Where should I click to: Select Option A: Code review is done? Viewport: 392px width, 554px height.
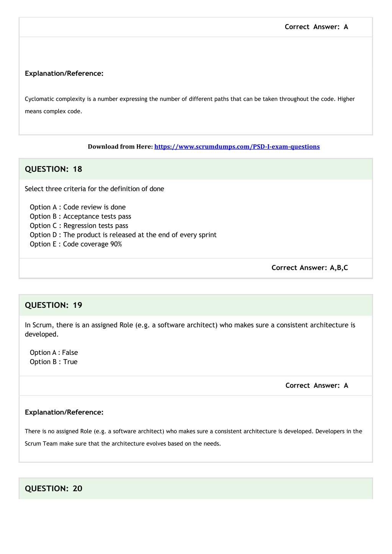(78, 207)
